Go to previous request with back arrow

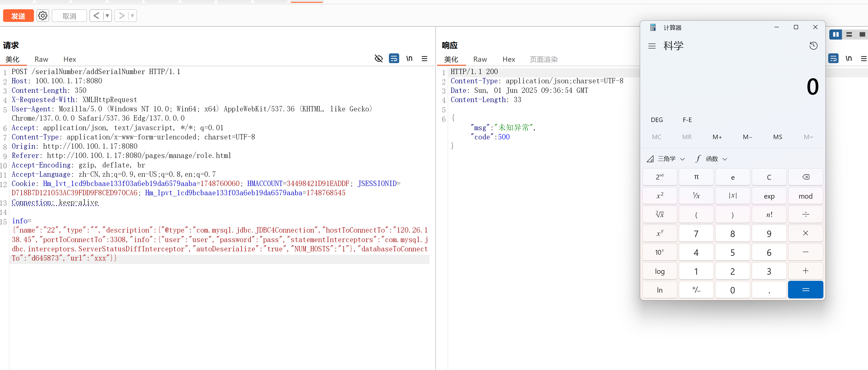(x=97, y=16)
